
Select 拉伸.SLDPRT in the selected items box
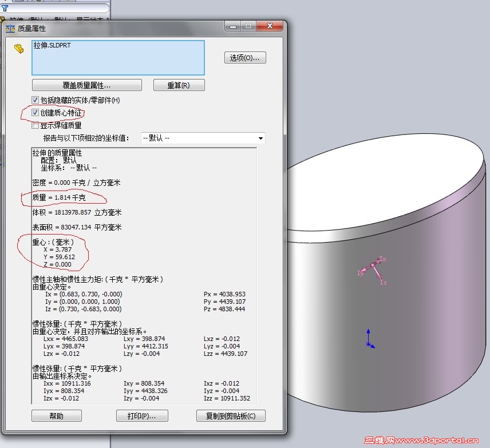52,45
